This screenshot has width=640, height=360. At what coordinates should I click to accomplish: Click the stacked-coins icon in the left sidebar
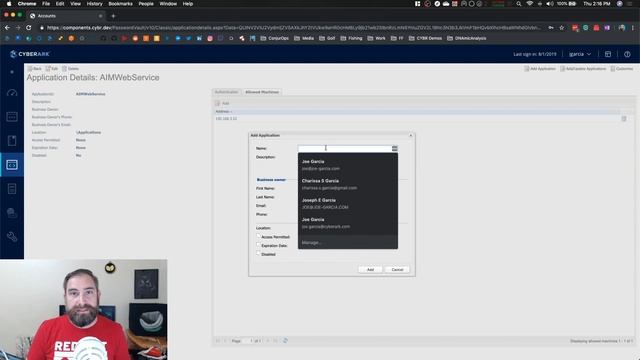pyautogui.click(x=12, y=213)
